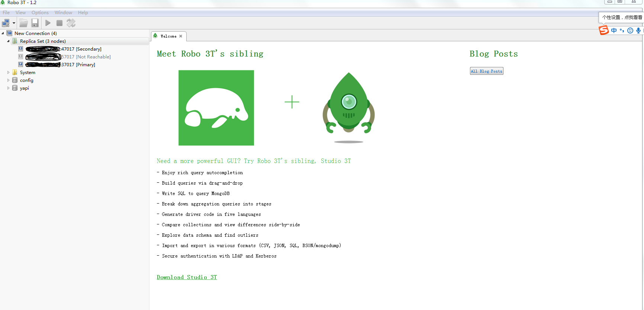Click the Save floppy disk toolbar icon

pyautogui.click(x=35, y=23)
